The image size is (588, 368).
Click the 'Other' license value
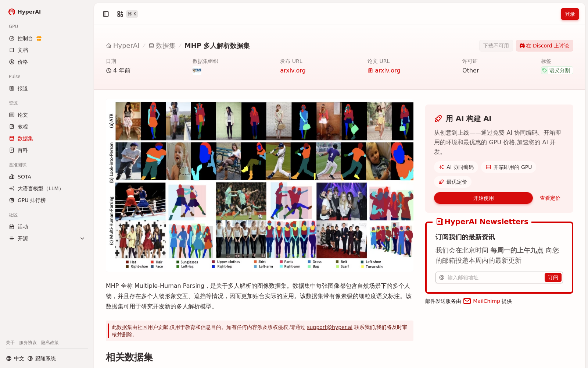470,70
